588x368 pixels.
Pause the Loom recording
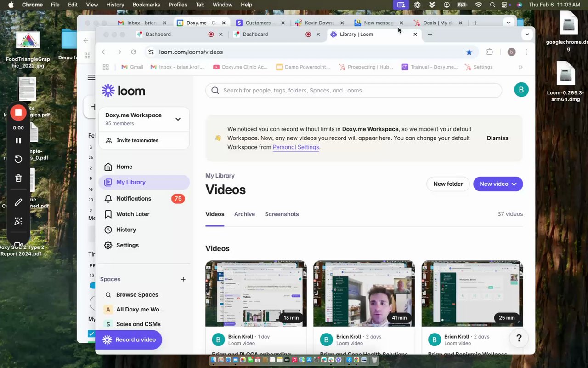point(18,140)
